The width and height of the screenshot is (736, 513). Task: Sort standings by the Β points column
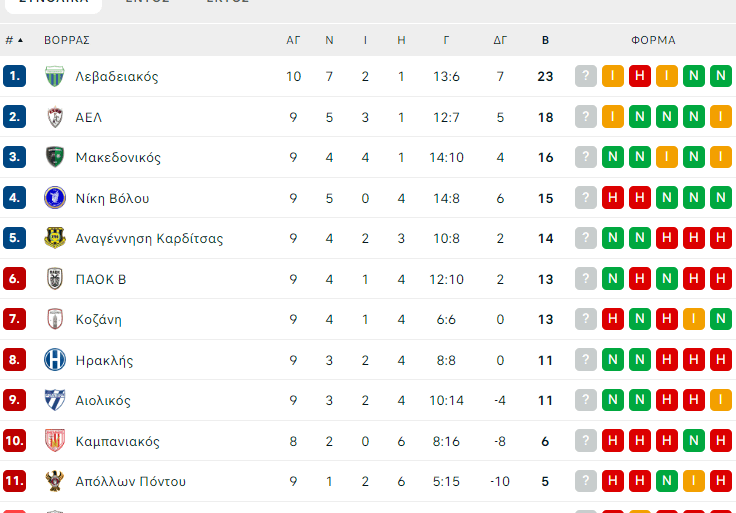tap(545, 41)
